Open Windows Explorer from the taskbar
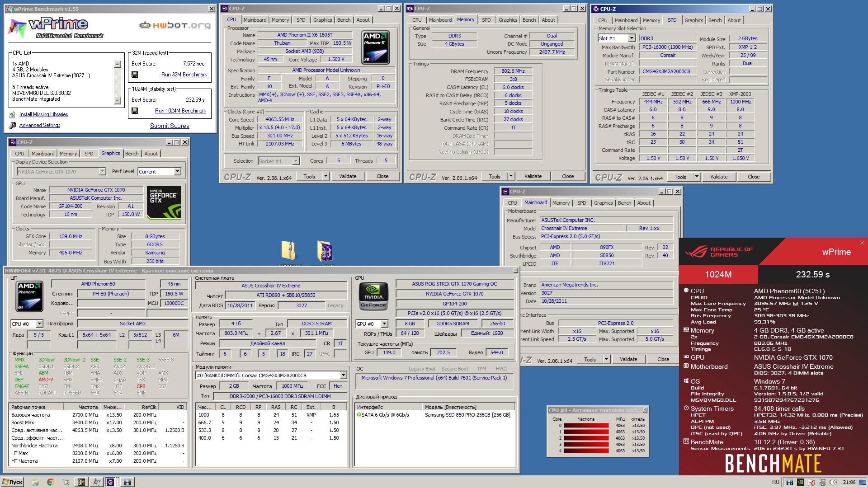The image size is (868, 488). tap(35, 482)
